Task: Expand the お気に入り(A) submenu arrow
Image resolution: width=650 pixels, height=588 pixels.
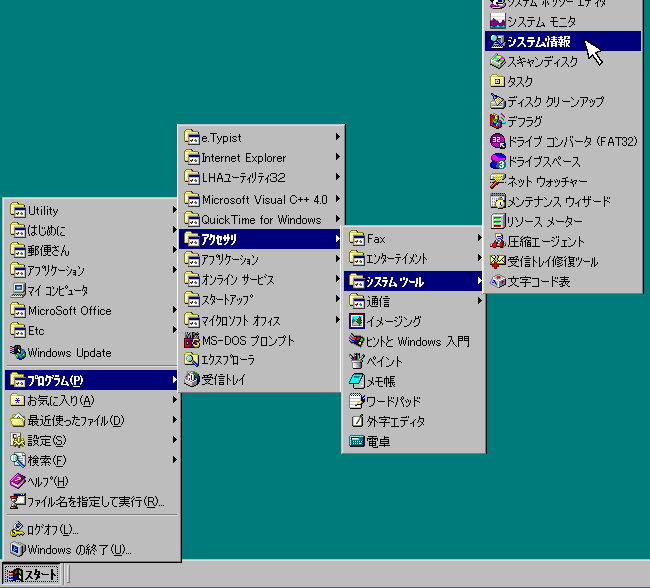Action: 175,400
